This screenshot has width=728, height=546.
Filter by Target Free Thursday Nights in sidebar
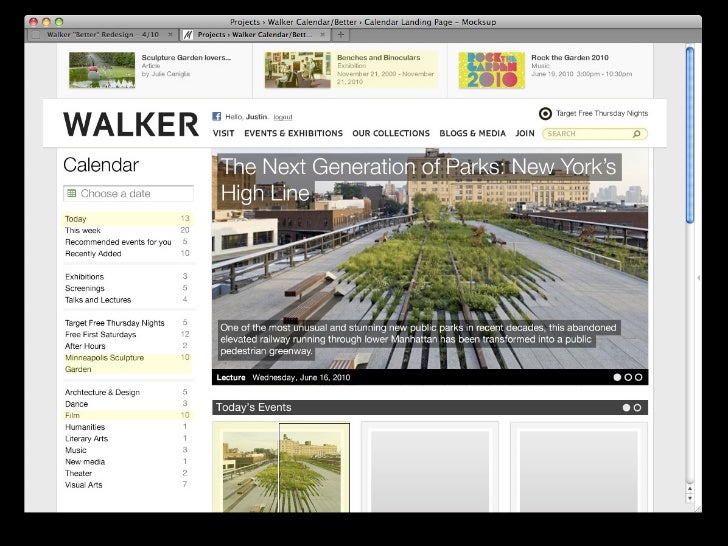pyautogui.click(x=127, y=323)
